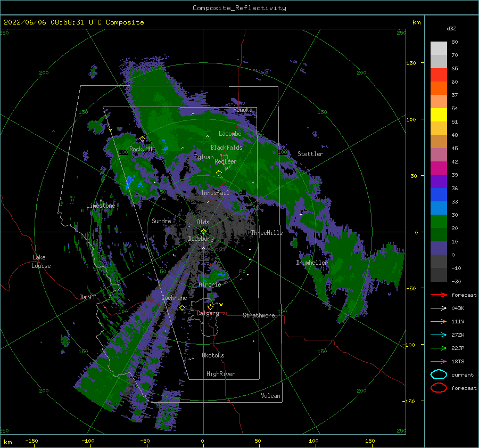Click the Olds city label

pyautogui.click(x=203, y=222)
